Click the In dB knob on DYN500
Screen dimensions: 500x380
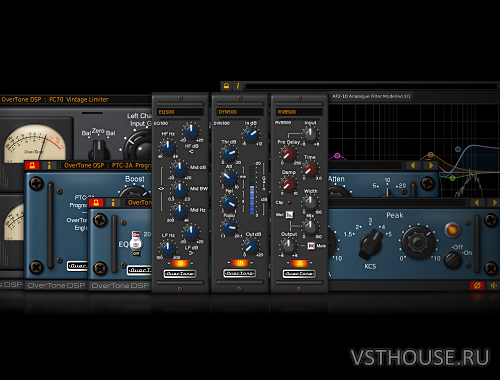[x=251, y=134]
